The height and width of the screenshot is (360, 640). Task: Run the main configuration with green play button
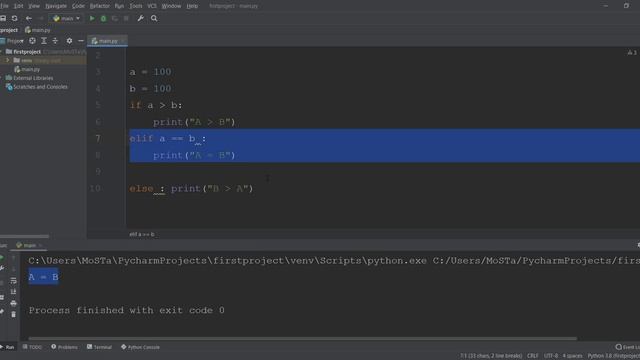[92, 18]
